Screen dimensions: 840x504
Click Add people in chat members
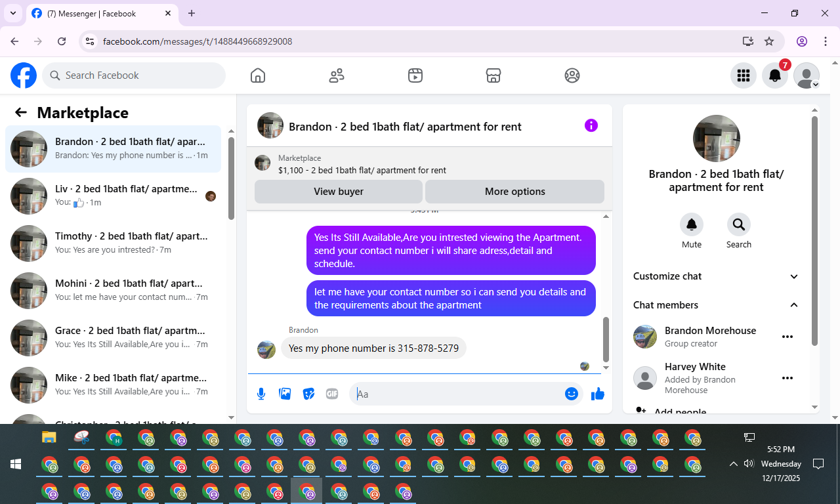pos(680,412)
